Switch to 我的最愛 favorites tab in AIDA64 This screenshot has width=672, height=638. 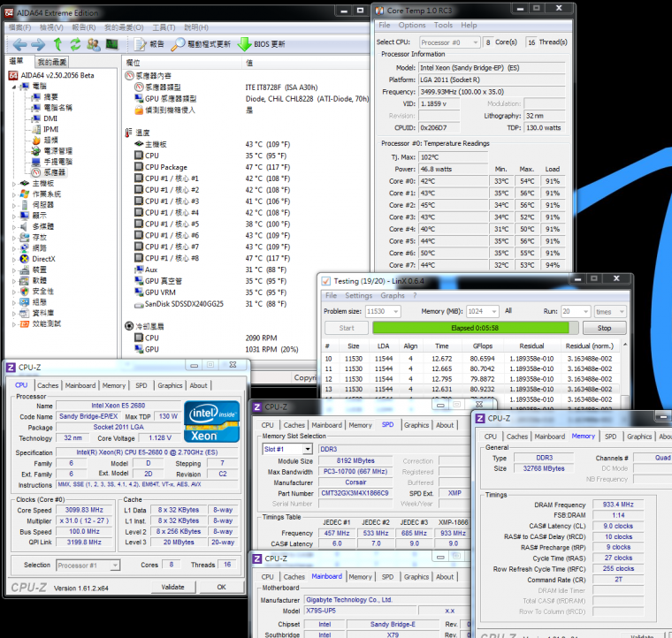pyautogui.click(x=51, y=62)
